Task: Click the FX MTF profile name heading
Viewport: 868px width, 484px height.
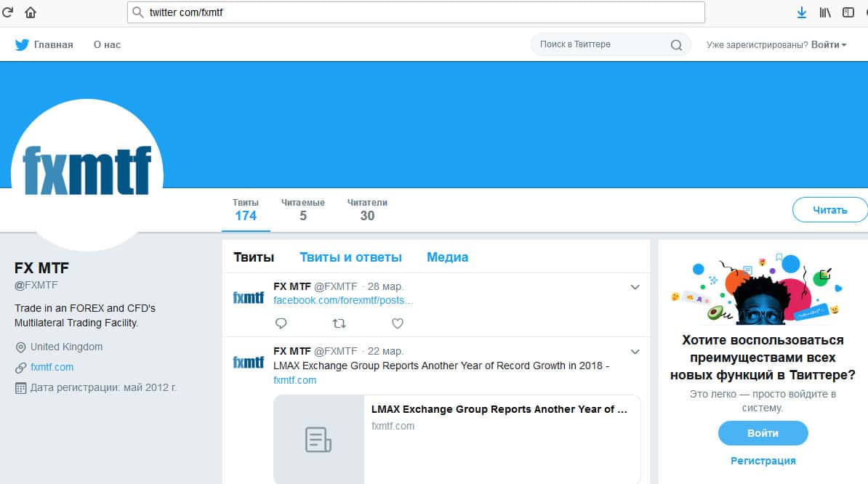Action: click(x=41, y=268)
